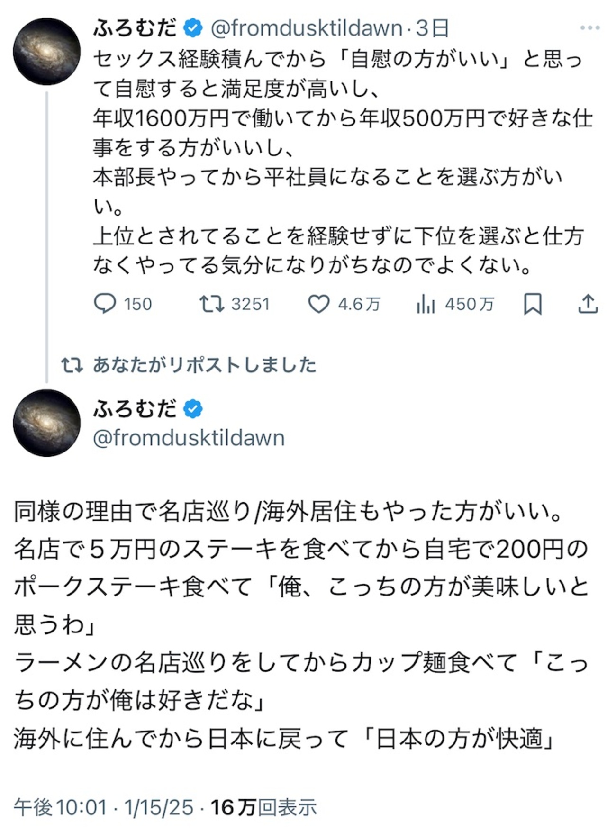Screen dimensions: 616x840
Task: Click the 3日 timestamp on top tweet
Action: (x=432, y=28)
